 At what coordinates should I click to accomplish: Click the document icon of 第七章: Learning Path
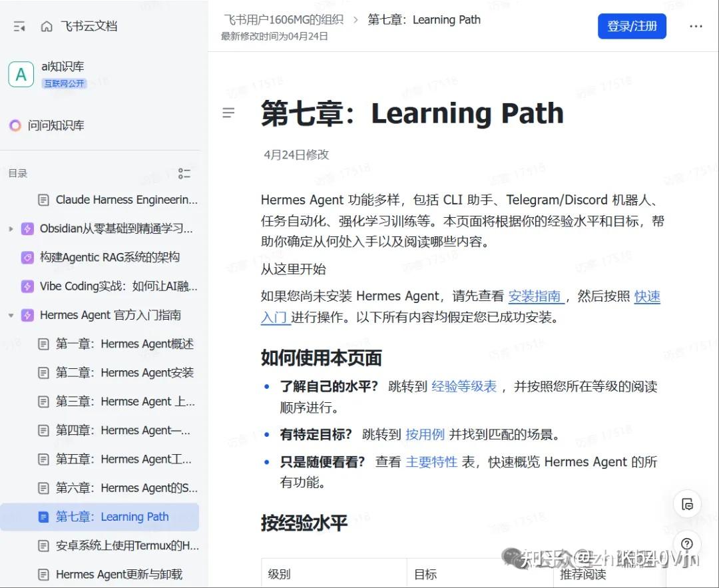(x=43, y=517)
